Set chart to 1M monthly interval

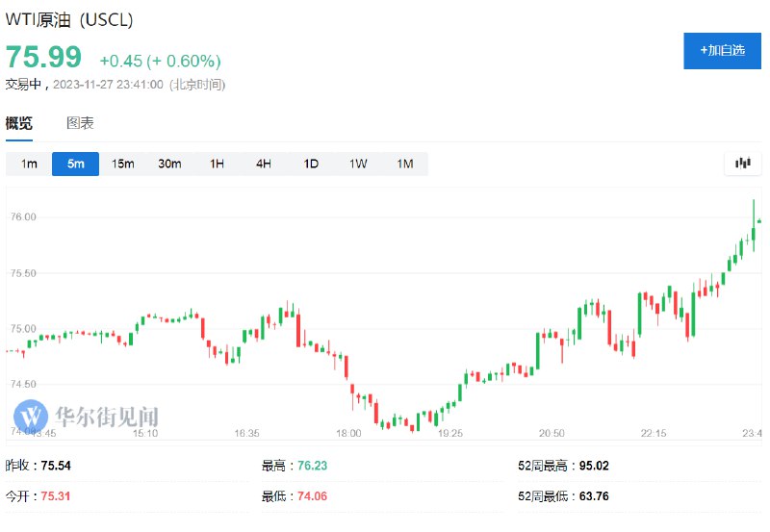tap(405, 164)
